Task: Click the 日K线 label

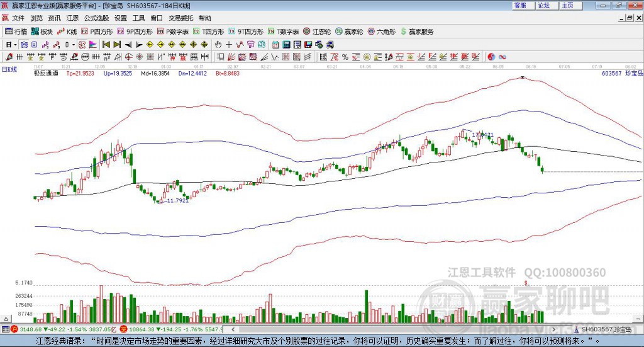Action: (x=9, y=69)
